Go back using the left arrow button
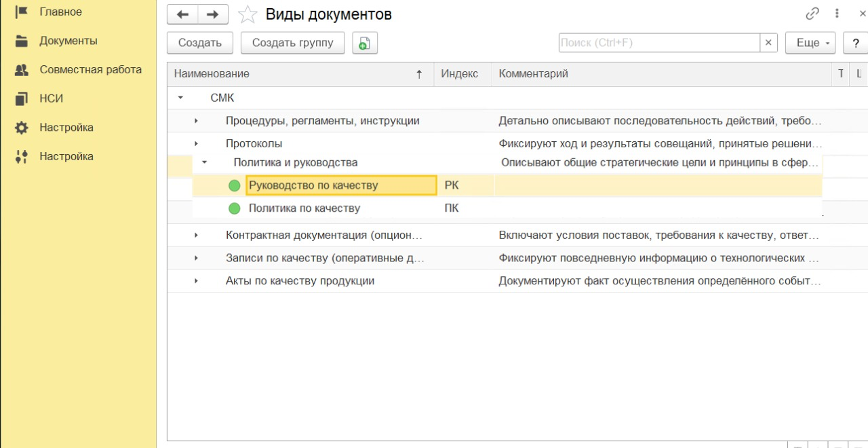868x448 pixels. click(x=182, y=14)
